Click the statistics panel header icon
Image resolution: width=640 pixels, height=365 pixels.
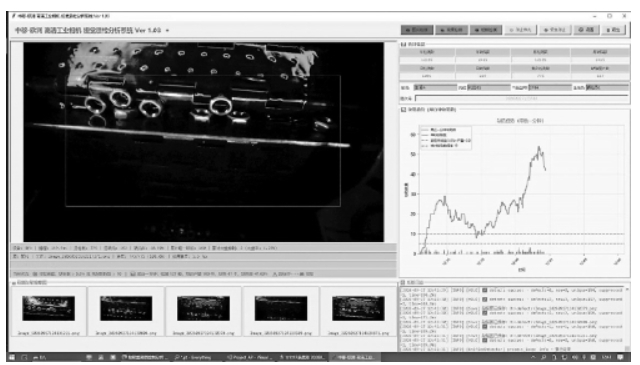(x=403, y=44)
